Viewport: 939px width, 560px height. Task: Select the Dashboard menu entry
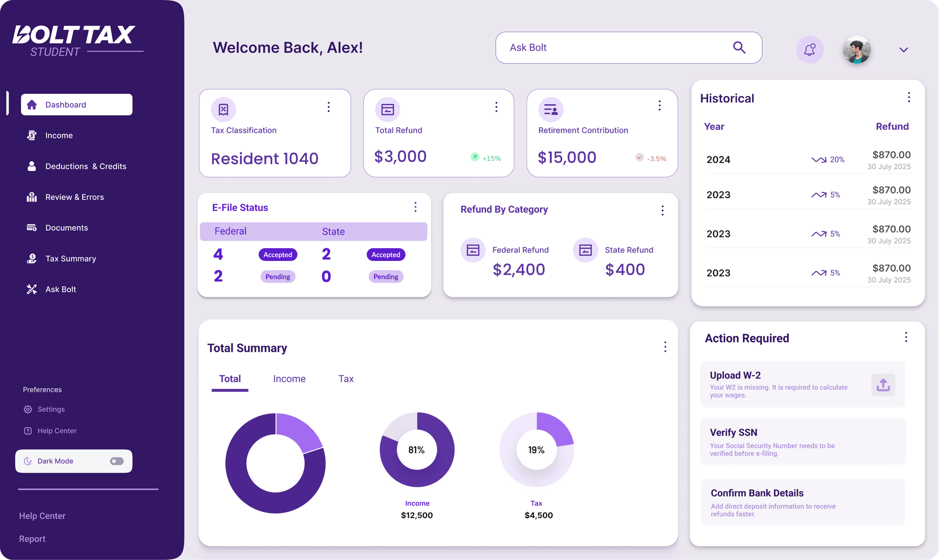(x=76, y=104)
